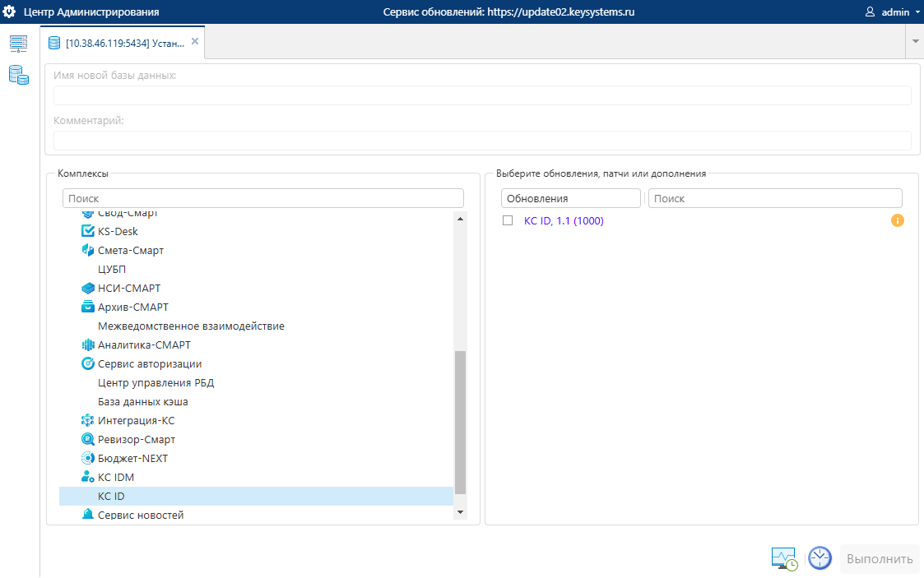This screenshot has width=924, height=578.
Task: Select the КС IDM complex icon
Action: coord(88,477)
